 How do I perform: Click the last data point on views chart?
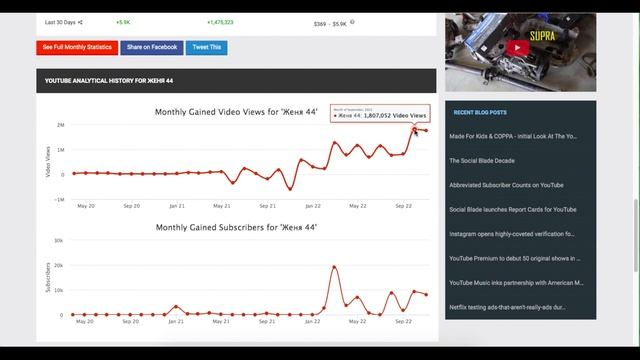(427, 131)
